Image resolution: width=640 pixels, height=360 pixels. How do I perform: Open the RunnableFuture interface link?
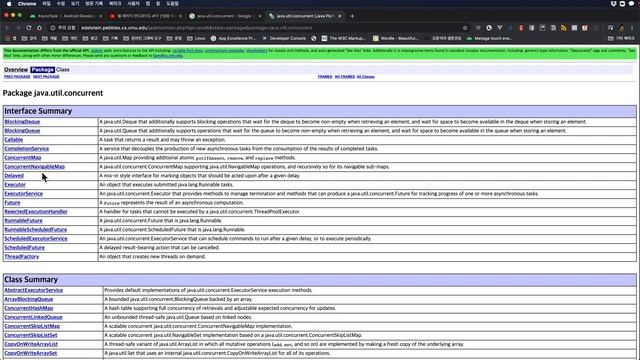coord(23,220)
